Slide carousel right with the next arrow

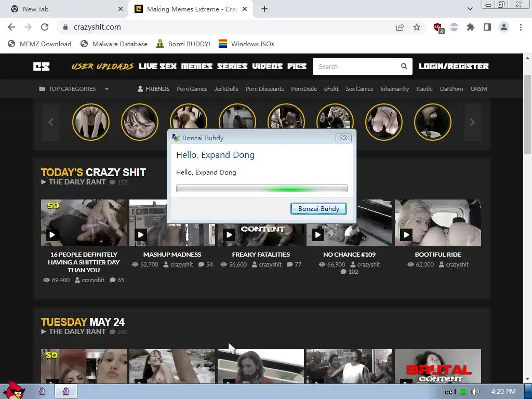472,122
